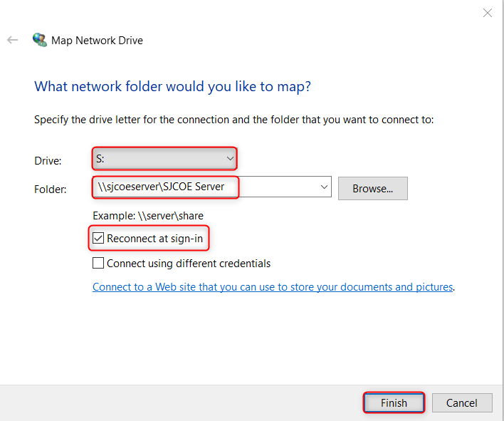Screen dimensions: 504x421
Task: Close the Map Network Drive dialog
Action: click(488, 13)
